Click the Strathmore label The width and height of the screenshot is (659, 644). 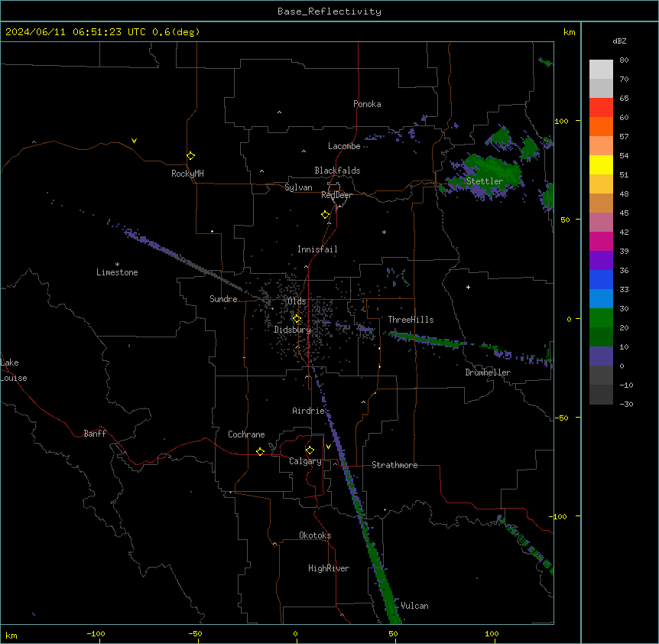394,465
